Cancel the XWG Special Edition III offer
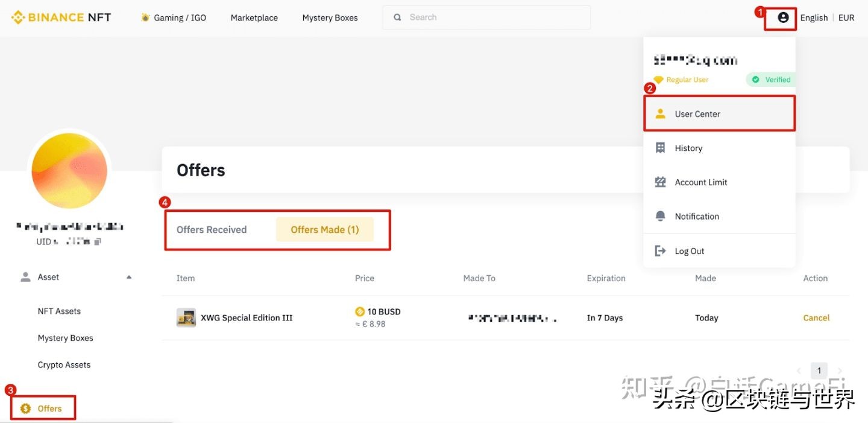The image size is (868, 423). 816,318
